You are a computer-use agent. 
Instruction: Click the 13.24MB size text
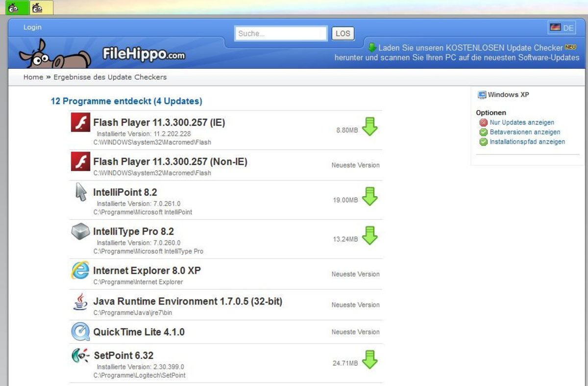345,239
